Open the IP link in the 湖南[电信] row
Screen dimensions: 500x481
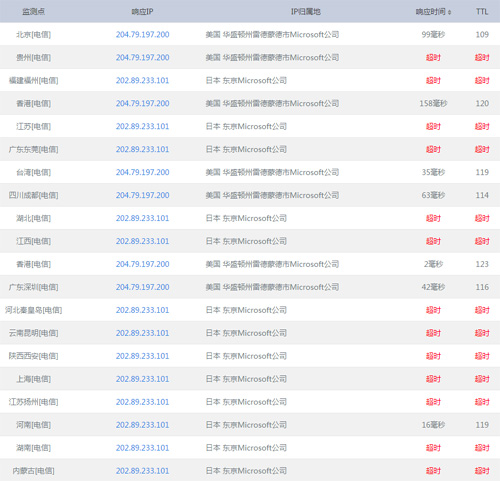(x=143, y=448)
